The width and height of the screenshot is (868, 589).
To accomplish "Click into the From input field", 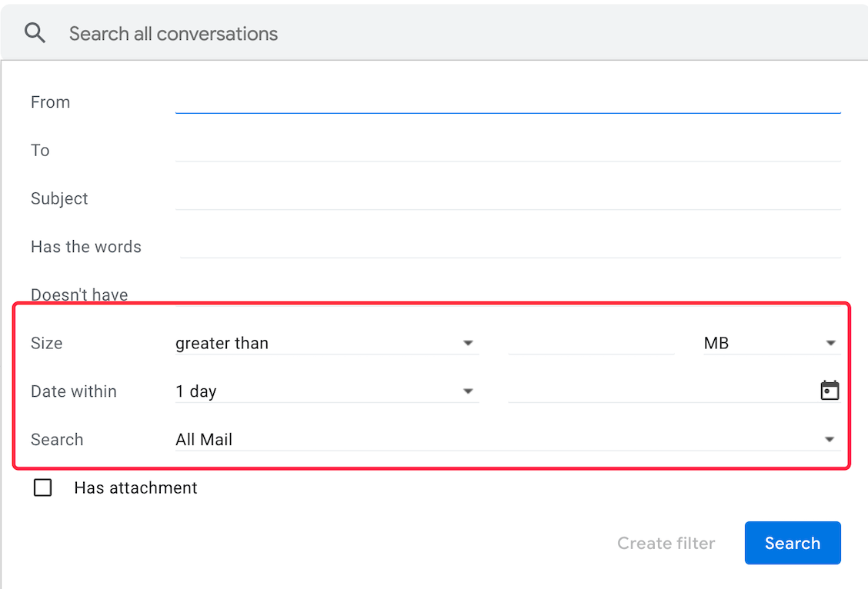I will pos(508,101).
